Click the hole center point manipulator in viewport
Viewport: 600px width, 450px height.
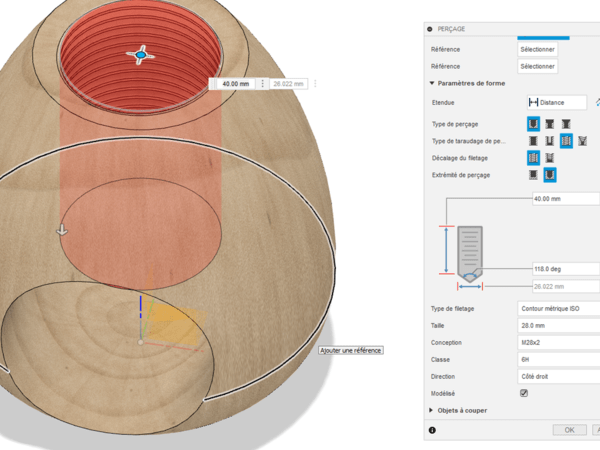141,56
